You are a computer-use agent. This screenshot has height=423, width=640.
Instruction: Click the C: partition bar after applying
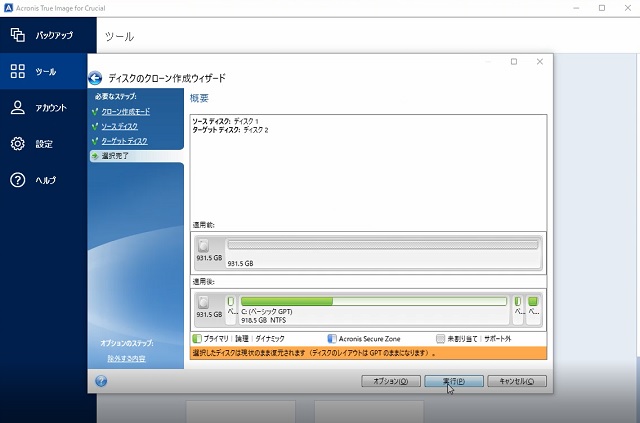pyautogui.click(x=374, y=301)
